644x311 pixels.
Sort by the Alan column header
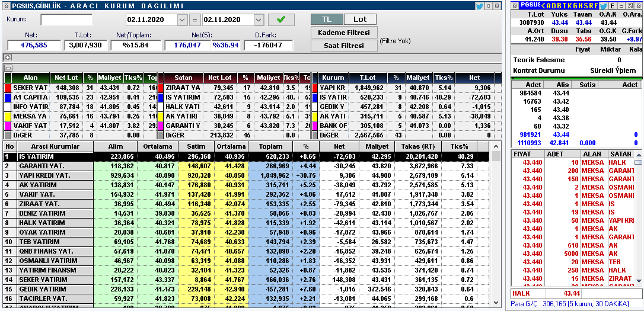(x=30, y=78)
